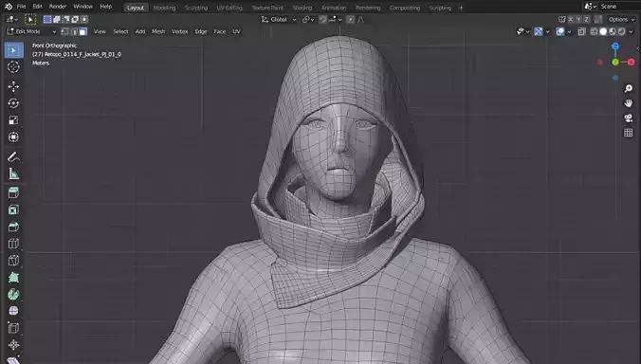Toggle X-ray view
The width and height of the screenshot is (641, 364).
581,31
